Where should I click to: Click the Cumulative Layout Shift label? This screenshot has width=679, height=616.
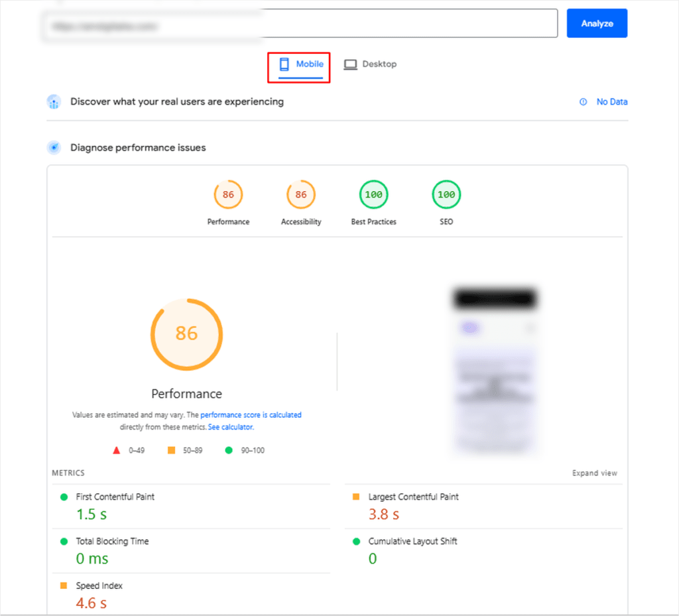[x=412, y=541]
